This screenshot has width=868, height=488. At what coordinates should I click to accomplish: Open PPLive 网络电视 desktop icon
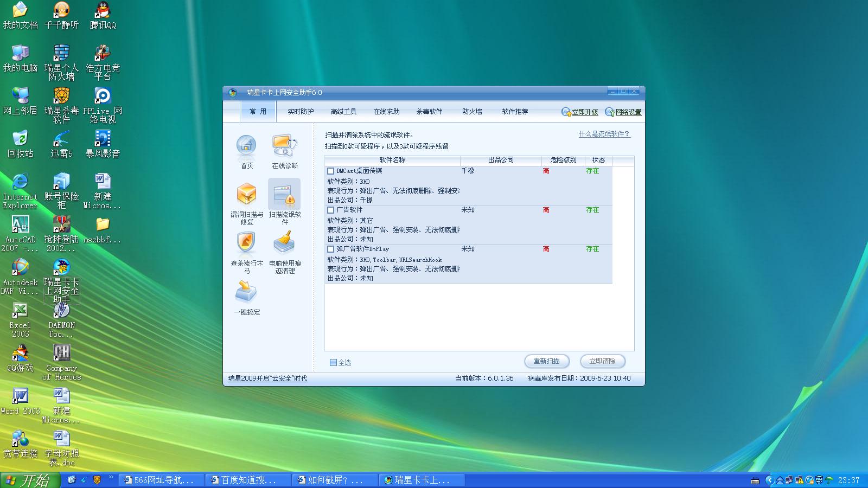(x=103, y=105)
